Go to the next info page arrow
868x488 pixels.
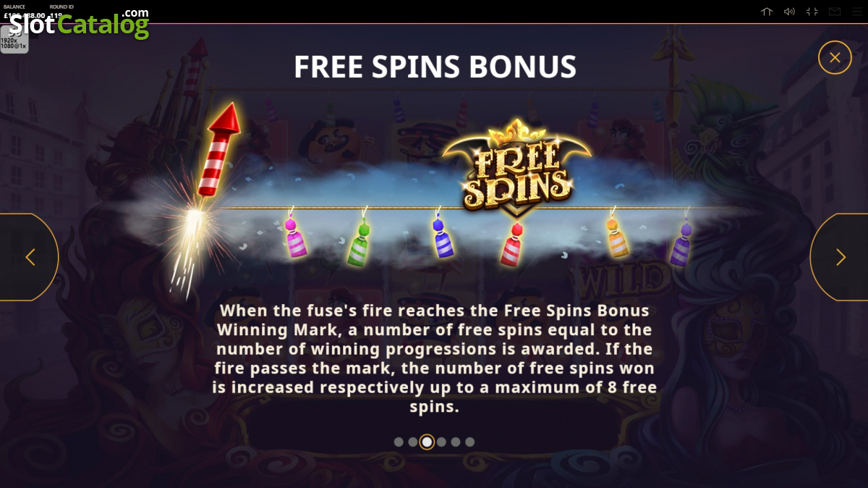[840, 257]
